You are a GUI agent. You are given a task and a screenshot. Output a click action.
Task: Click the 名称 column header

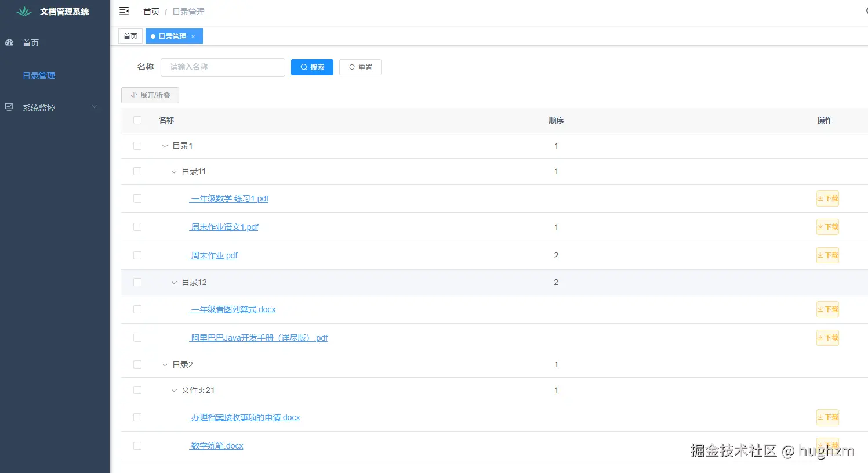(x=166, y=120)
